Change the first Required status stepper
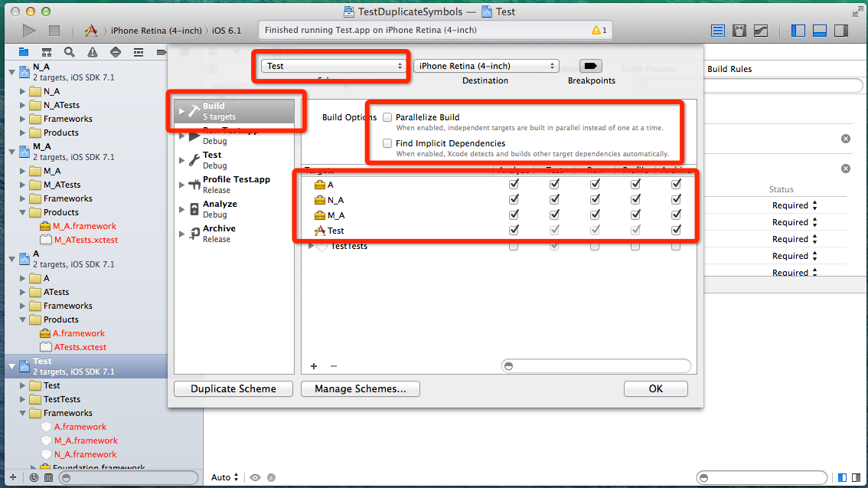The width and height of the screenshot is (868, 488). tap(815, 205)
